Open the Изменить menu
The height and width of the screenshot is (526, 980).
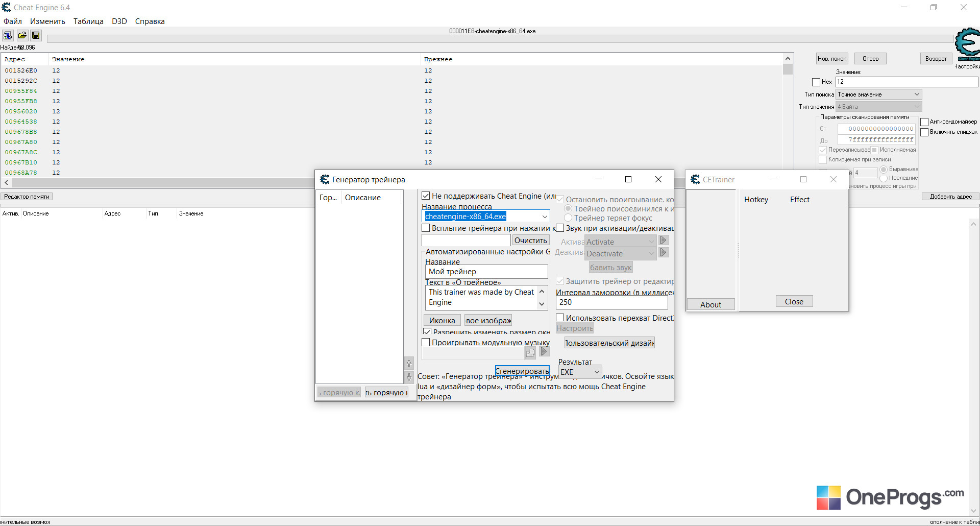47,21
